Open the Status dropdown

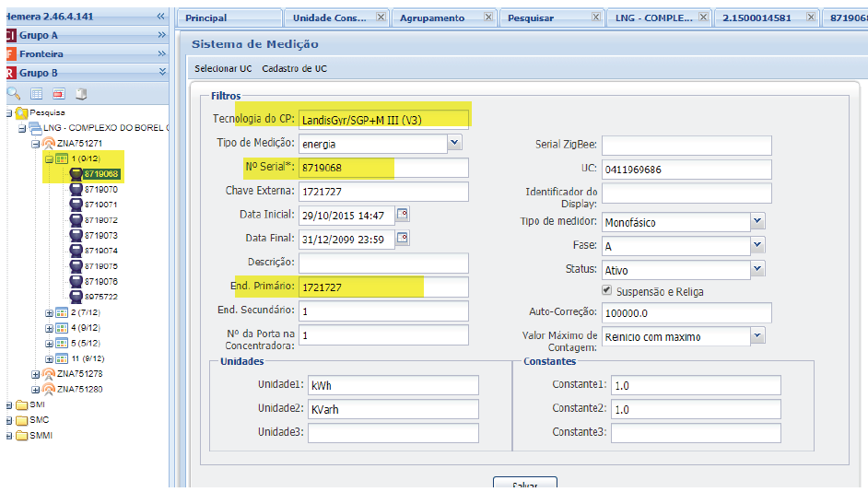757,269
